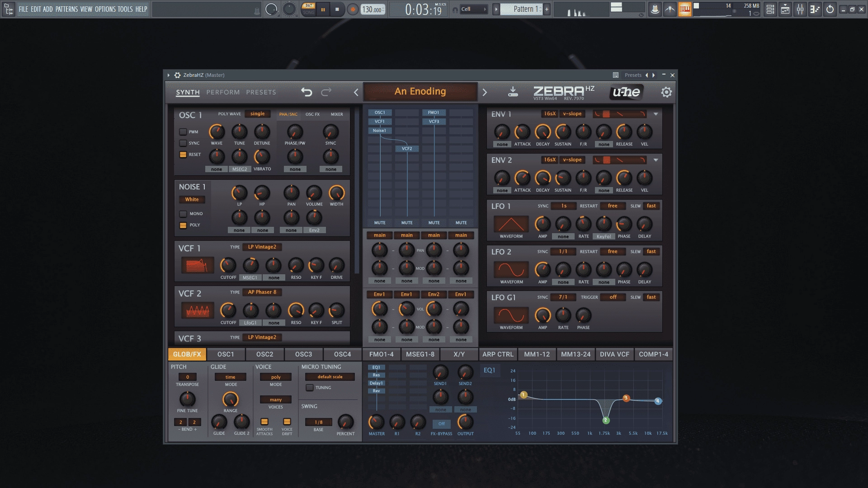Open voice mode 'poly' dropdown
This screenshot has width=868, height=488.
point(276,377)
